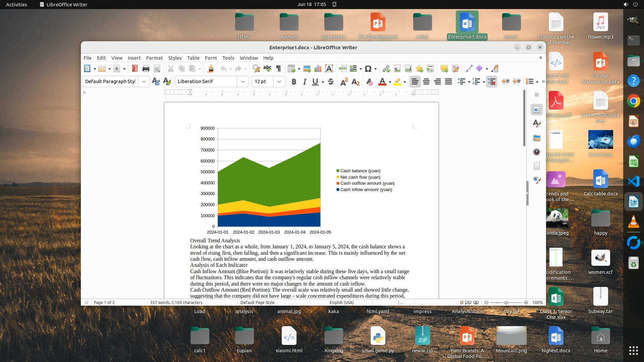The height and width of the screenshot is (362, 644).
Task: Click the Export as PDF icon
Action: click(135, 69)
